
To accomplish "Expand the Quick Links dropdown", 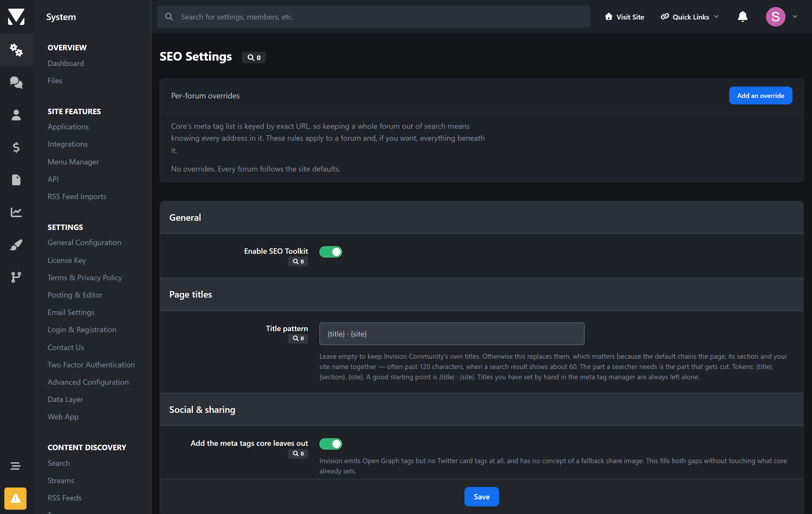I will pyautogui.click(x=690, y=17).
